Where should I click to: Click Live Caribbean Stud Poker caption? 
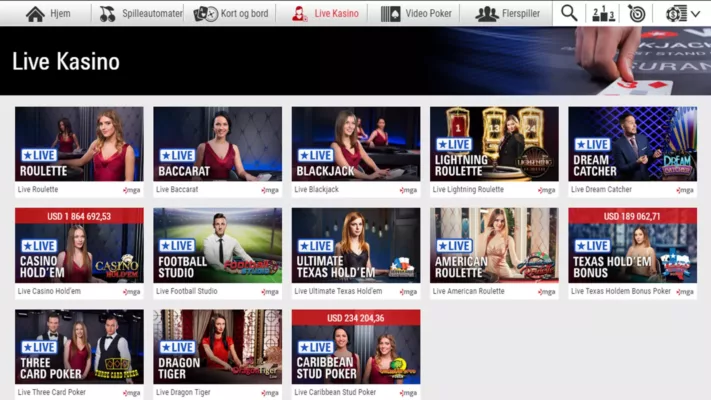(x=335, y=392)
